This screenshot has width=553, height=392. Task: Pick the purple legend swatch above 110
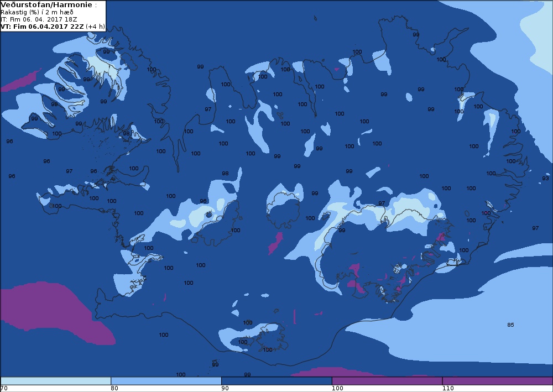pyautogui.click(x=498, y=381)
